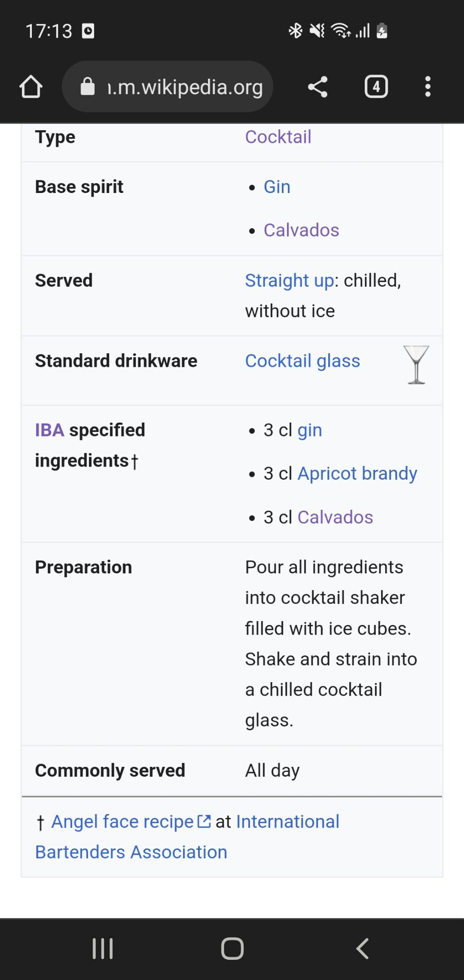This screenshot has height=980, width=464.
Task: Open the recent apps navigation button
Action: 103,949
